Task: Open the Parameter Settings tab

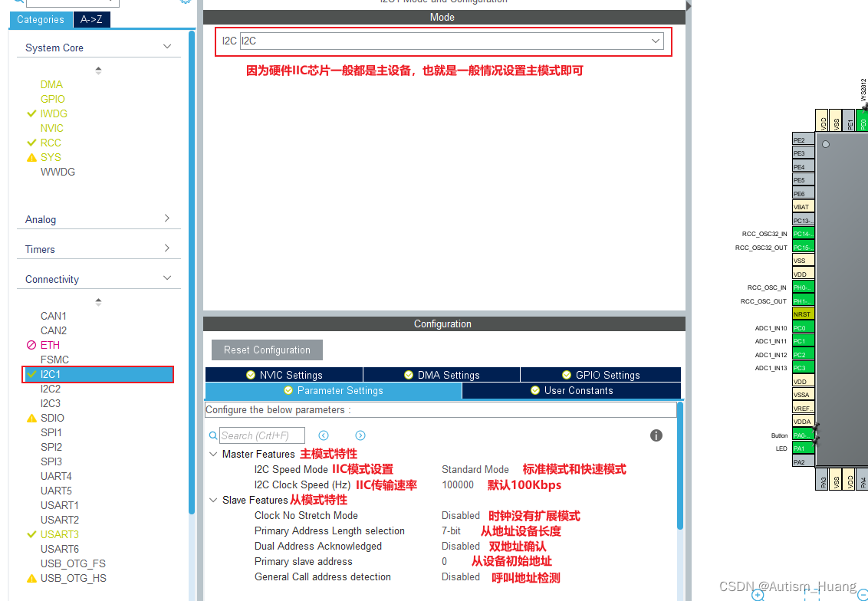Action: click(334, 391)
